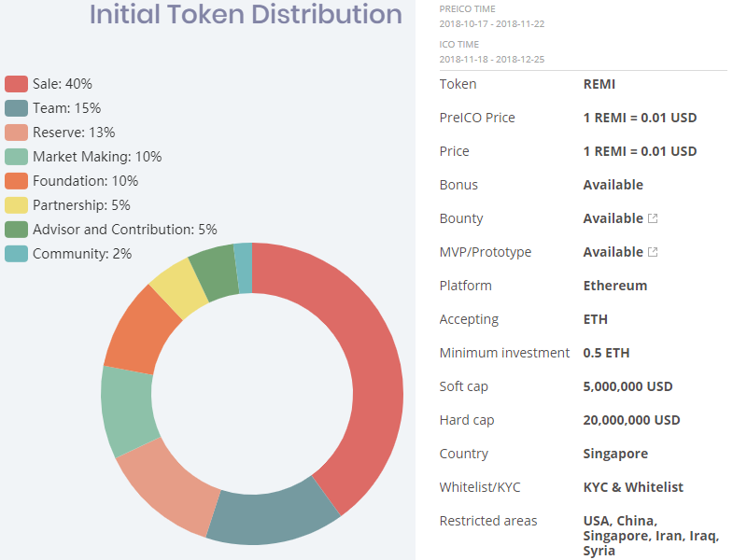Open the Bounty external link icon
The image size is (747, 560).
(653, 218)
